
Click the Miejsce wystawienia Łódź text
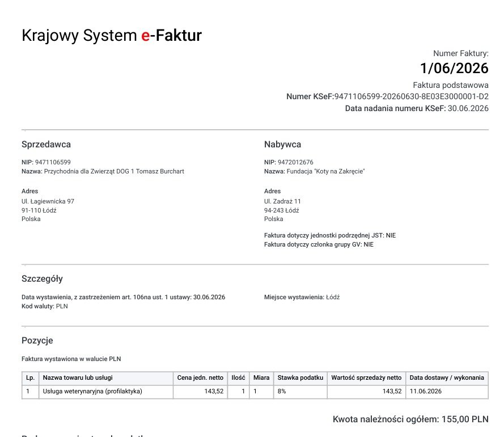click(302, 298)
